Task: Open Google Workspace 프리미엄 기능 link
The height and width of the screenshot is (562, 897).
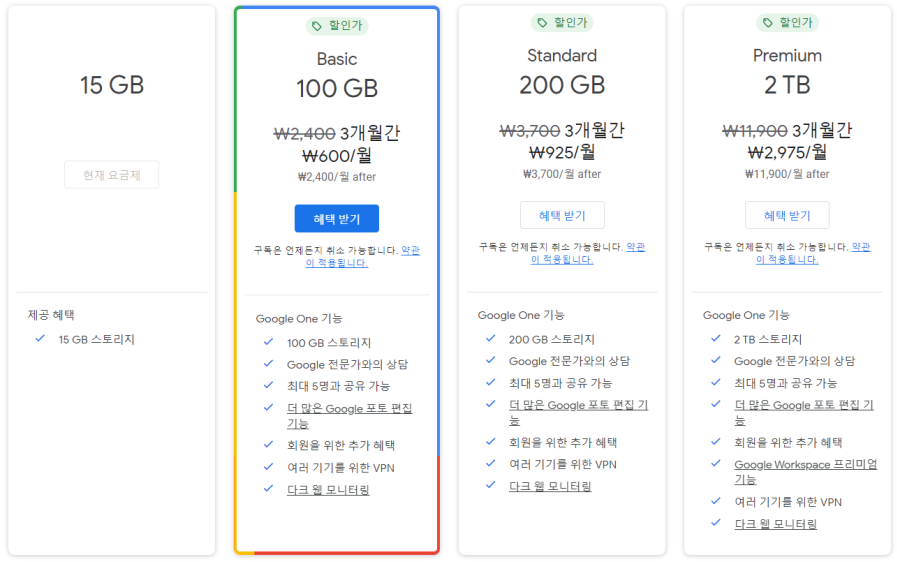Action: (805, 472)
